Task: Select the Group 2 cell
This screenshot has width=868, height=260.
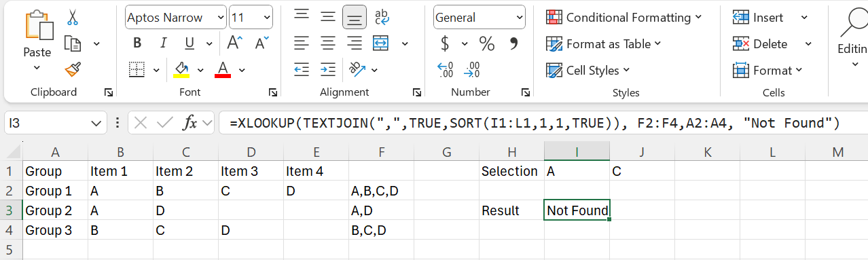Action: 55,210
